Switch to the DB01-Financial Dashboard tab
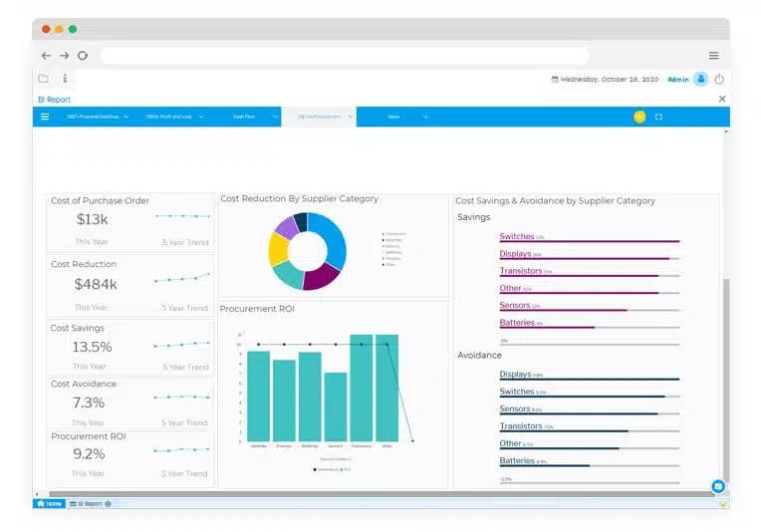This screenshot has height=532, width=761. point(93,117)
